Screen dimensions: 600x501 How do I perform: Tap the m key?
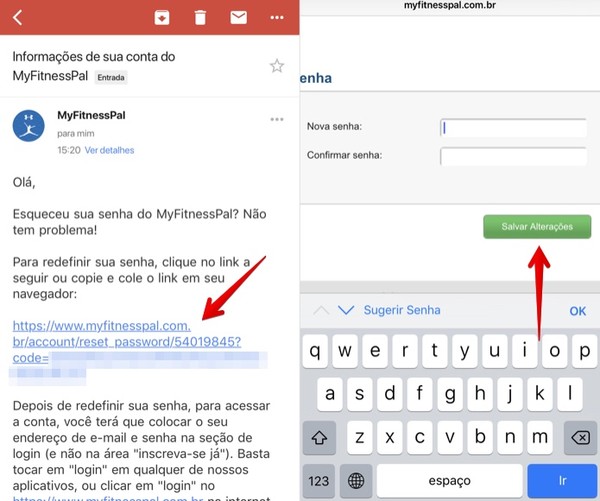[x=540, y=437]
